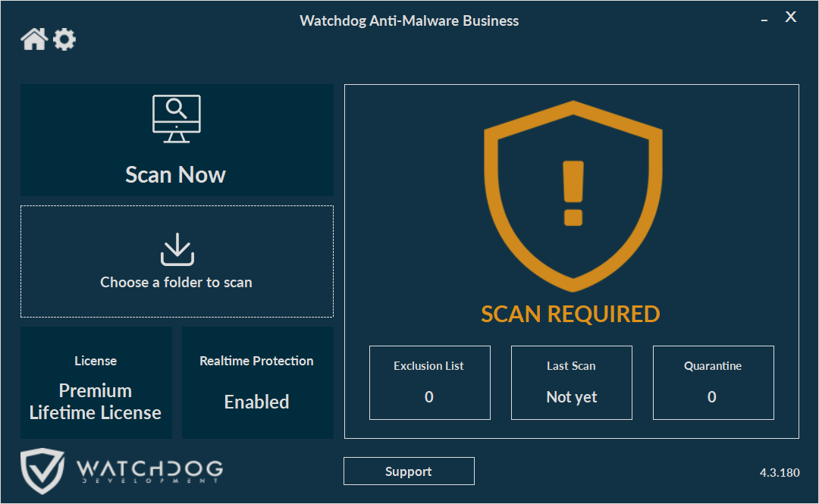Click the Support button
This screenshot has width=819, height=504.
[x=409, y=471]
